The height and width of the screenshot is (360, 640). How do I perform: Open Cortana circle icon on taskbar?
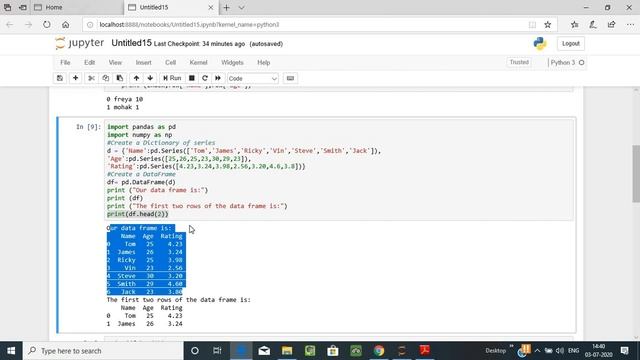[195, 351]
